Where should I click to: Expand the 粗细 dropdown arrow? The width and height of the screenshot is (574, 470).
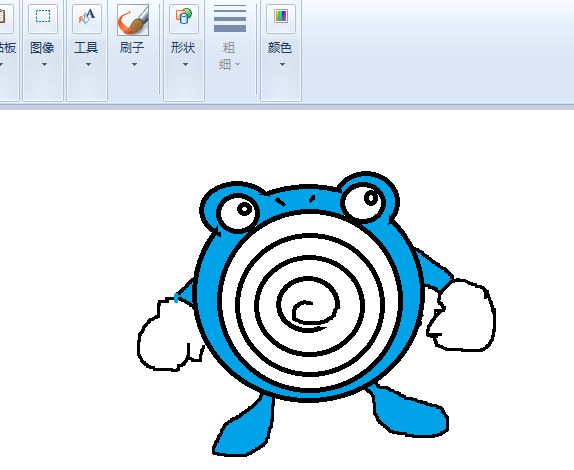(238, 65)
